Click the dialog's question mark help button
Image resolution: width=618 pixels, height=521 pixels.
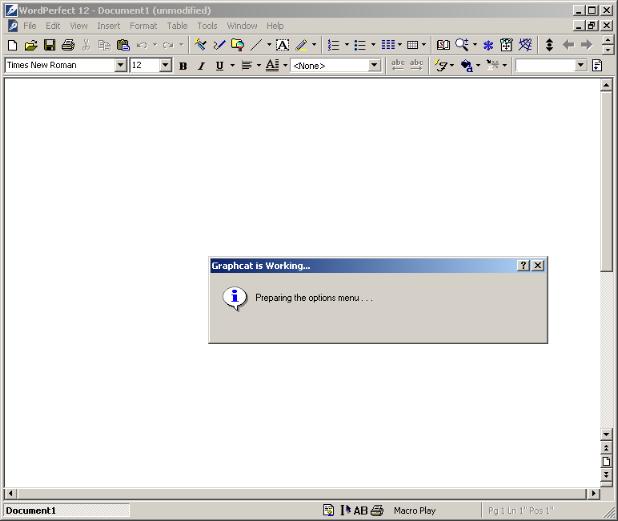point(523,266)
